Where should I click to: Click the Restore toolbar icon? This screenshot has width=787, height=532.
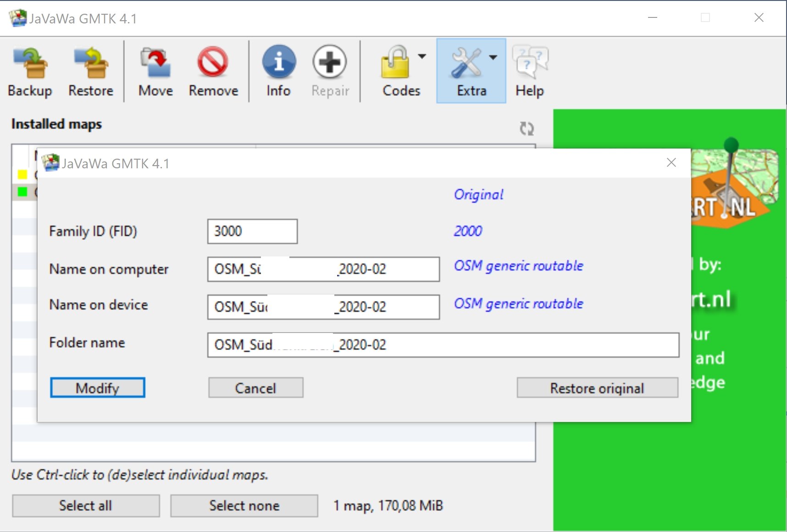tap(91, 63)
